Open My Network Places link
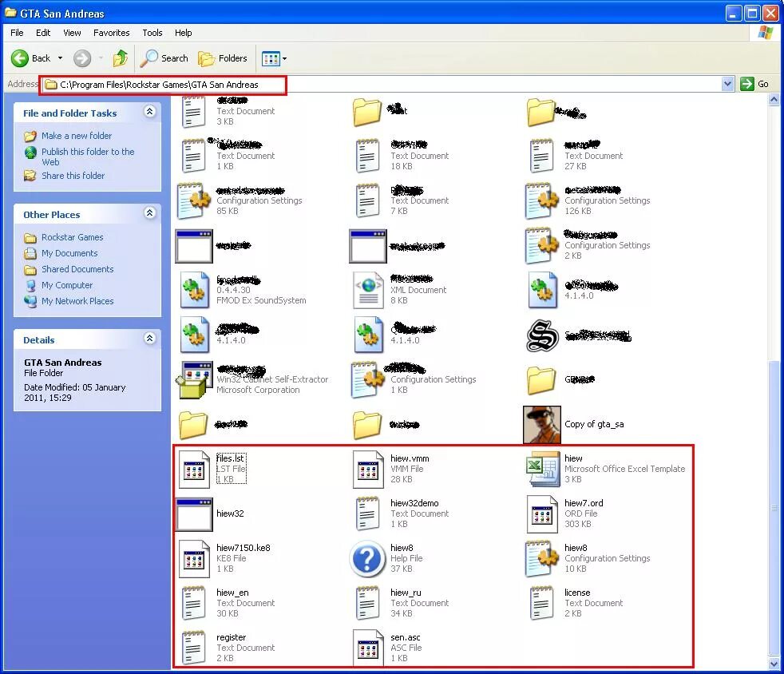The image size is (784, 674). click(x=77, y=301)
